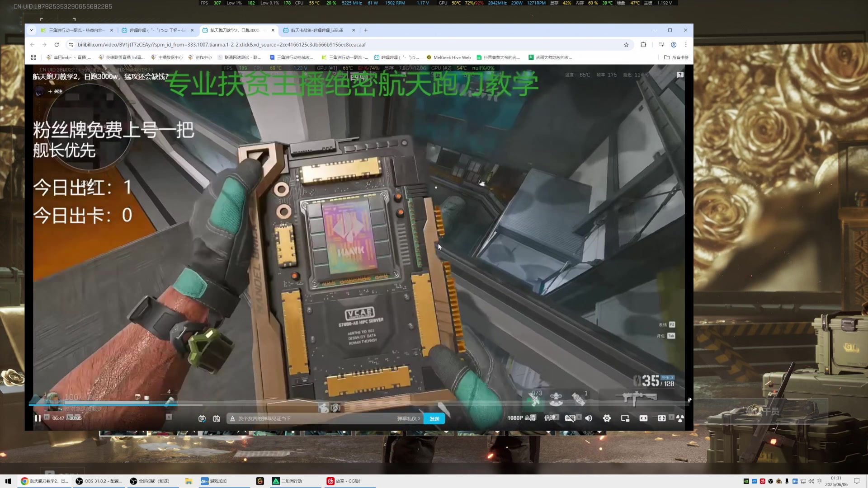Open the 武器大师地板的改 bookmark

(550, 57)
